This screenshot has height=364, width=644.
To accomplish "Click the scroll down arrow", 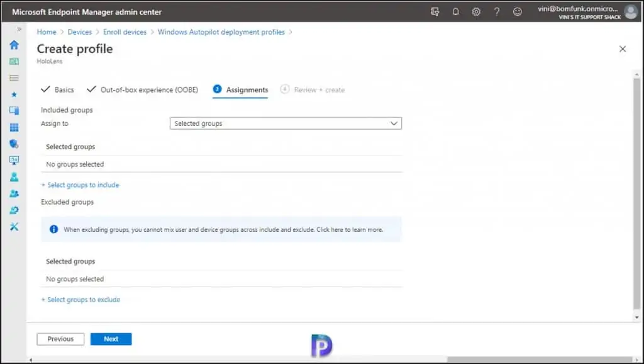I will coord(636,317).
